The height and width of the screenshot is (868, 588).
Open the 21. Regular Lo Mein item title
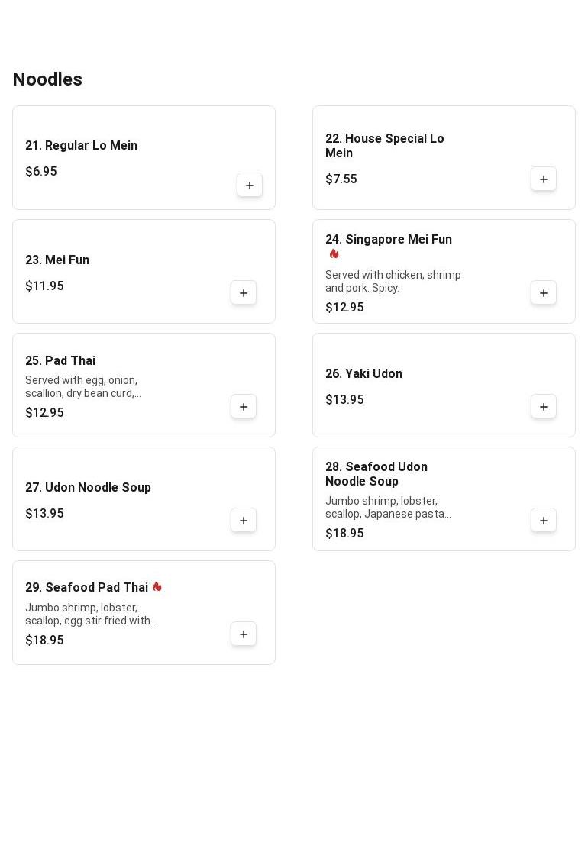pos(81,146)
